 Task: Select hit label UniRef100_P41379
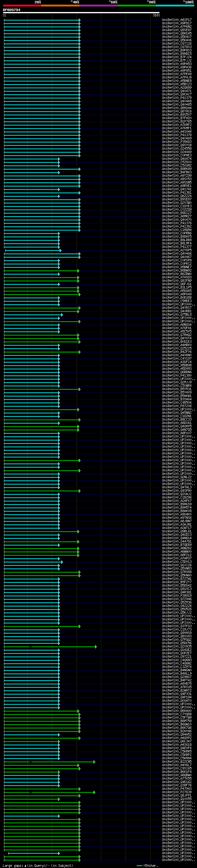[x=177, y=98]
